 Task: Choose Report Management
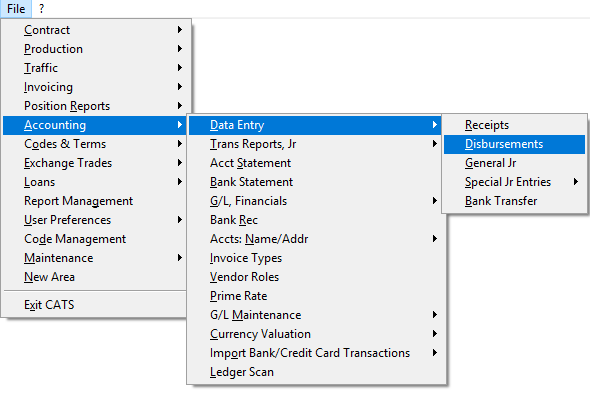(94, 201)
